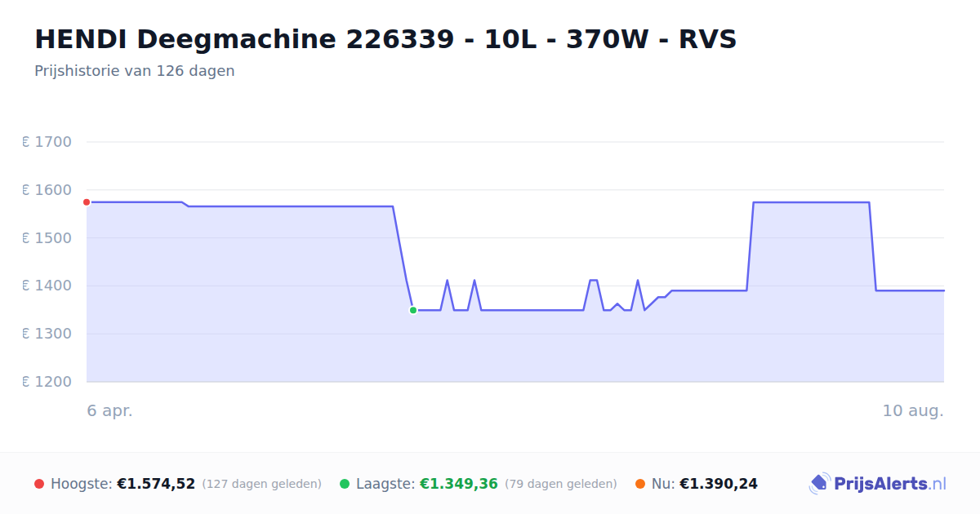The height and width of the screenshot is (514, 980).
Task: Click the Prijshistorie van 126 dagen subtitle
Action: [135, 71]
